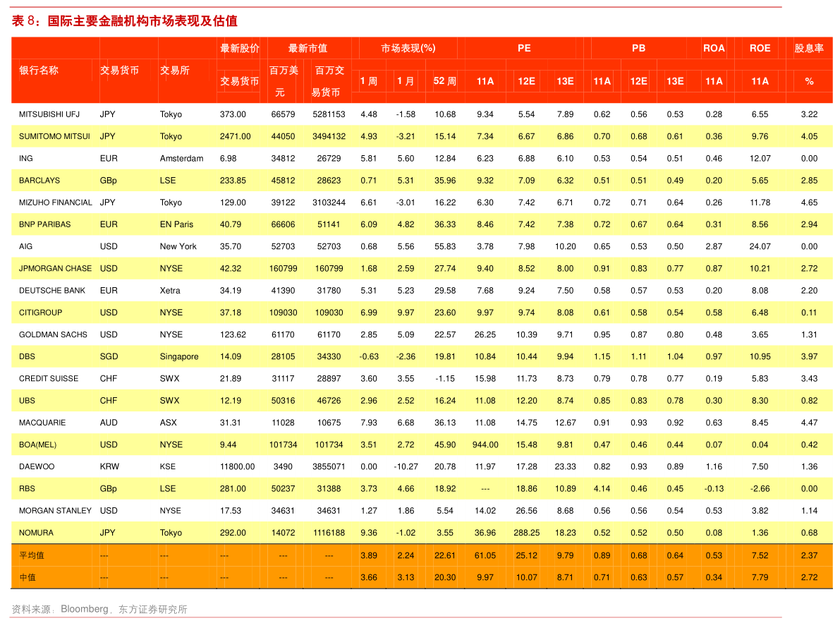Select market cap 1116188 in NOMURA row
Viewport: 840px width, 628px height.
pos(329,532)
